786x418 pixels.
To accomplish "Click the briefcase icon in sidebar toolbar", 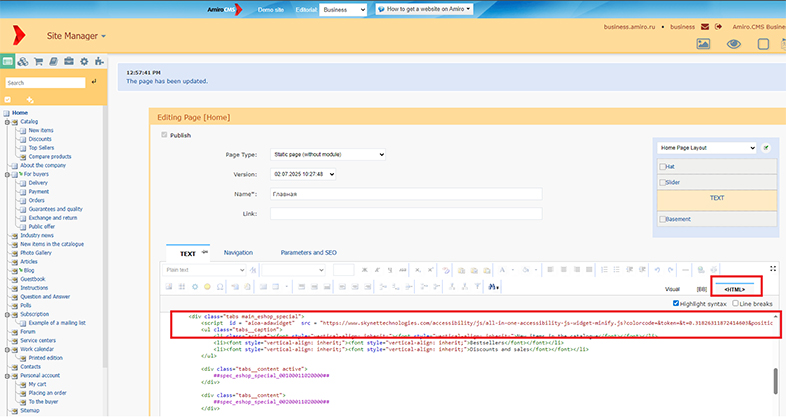I will [x=69, y=61].
